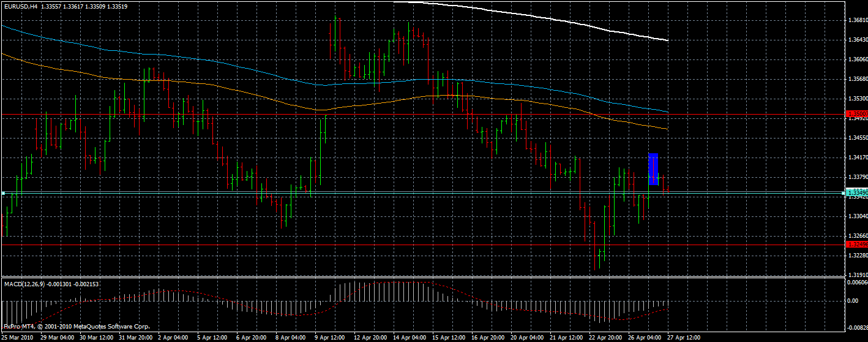This screenshot has height=342, width=868.
Task: Click the 1.33040 price scale label
Action: coord(858,216)
